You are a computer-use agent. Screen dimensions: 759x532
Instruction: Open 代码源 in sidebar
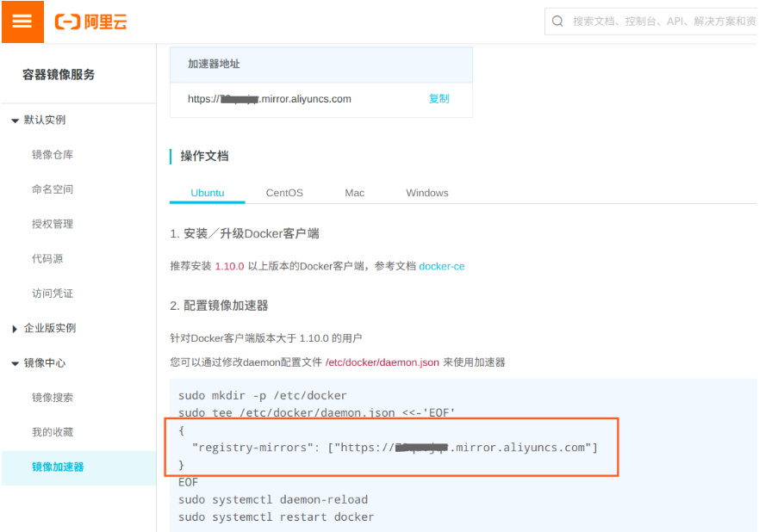coord(47,259)
